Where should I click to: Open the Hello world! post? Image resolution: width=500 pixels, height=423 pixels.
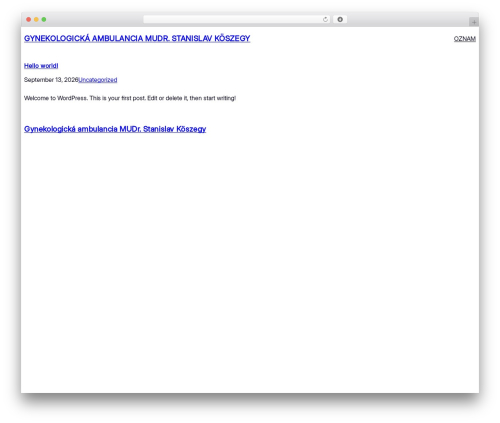(41, 66)
